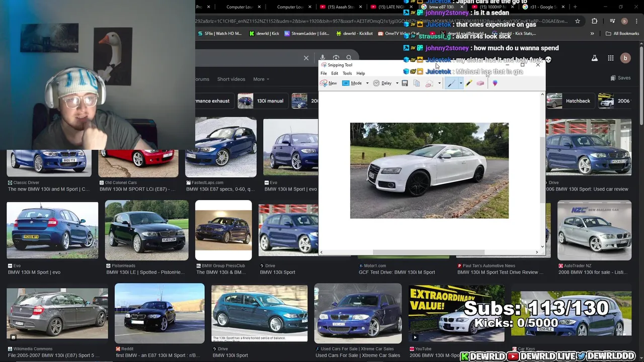Click the Delay clock button
The image size is (644, 362).
click(x=382, y=83)
